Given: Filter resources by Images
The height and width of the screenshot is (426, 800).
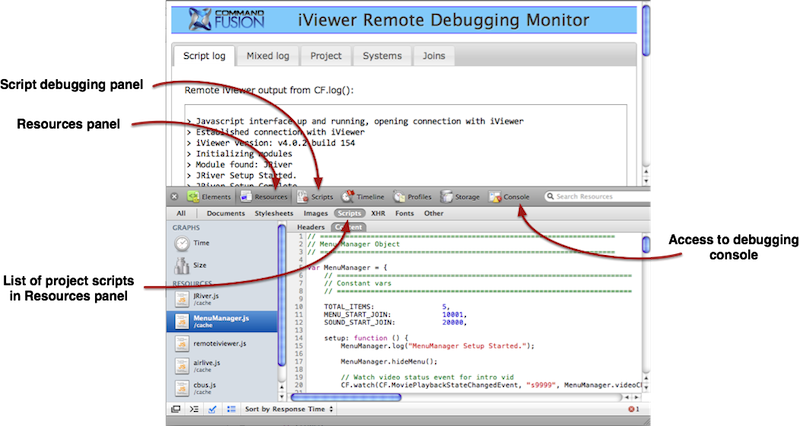Looking at the screenshot, I should click(315, 213).
